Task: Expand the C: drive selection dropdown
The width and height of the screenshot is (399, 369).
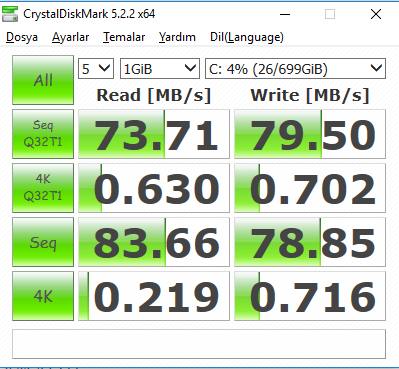Action: coord(295,69)
